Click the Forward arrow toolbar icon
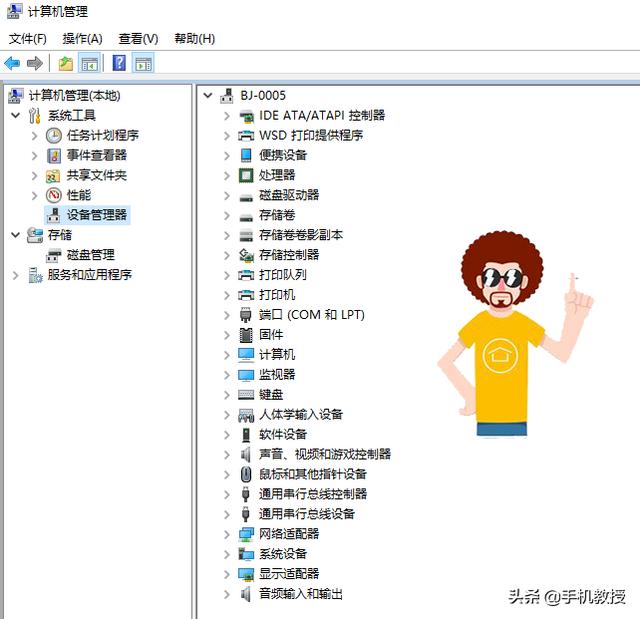 pos(35,63)
